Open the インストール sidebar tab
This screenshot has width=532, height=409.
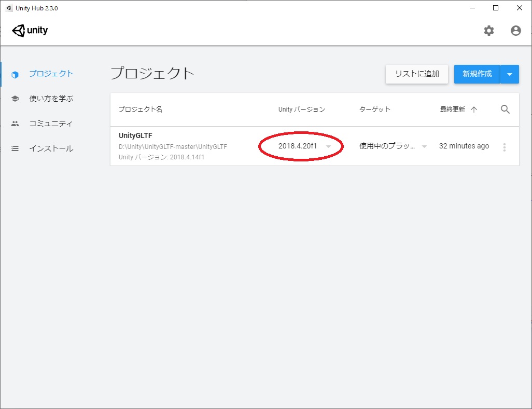pyautogui.click(x=51, y=148)
